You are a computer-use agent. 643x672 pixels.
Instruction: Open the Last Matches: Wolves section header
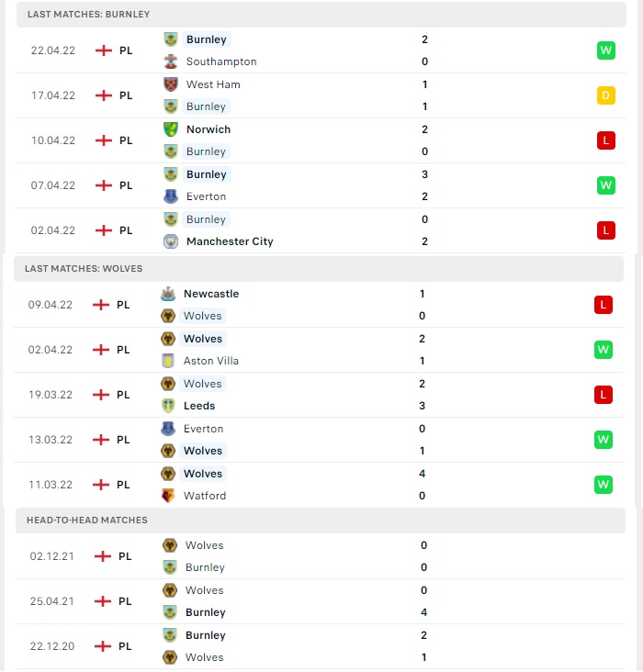319,269
